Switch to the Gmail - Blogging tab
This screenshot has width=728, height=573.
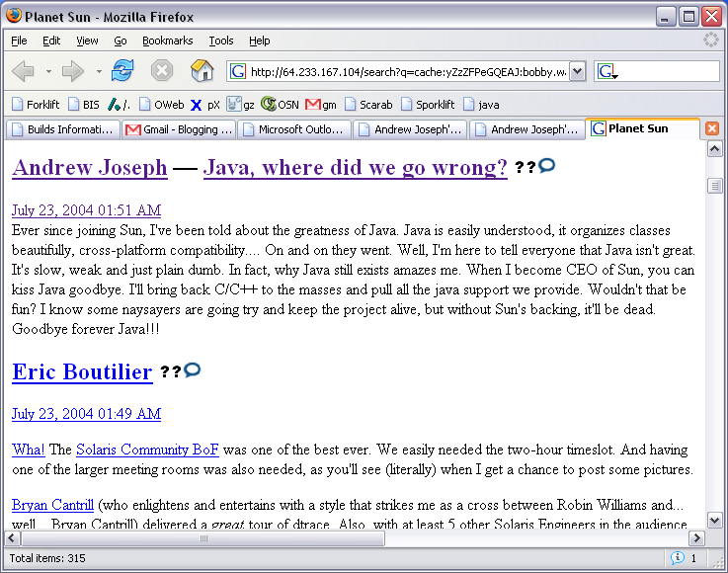tap(179, 129)
